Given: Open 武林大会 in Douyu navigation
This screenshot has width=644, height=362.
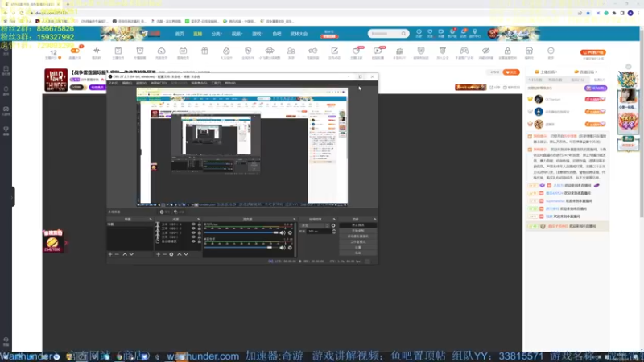Looking at the screenshot, I should [x=299, y=34].
